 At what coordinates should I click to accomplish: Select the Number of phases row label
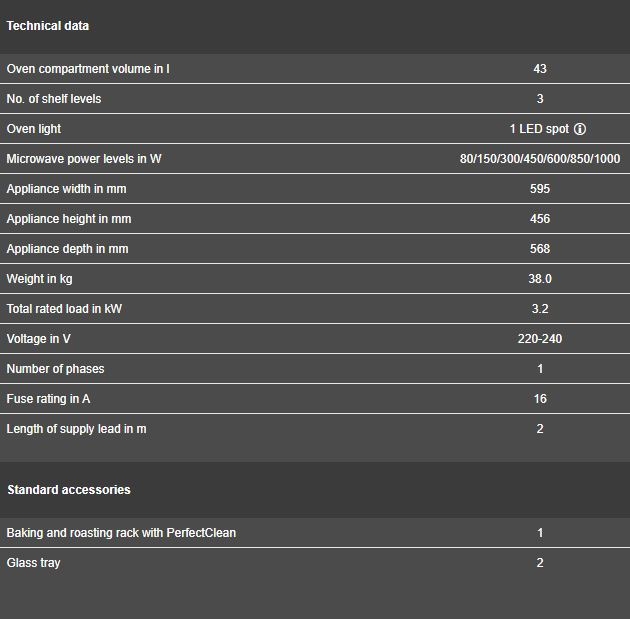55,369
